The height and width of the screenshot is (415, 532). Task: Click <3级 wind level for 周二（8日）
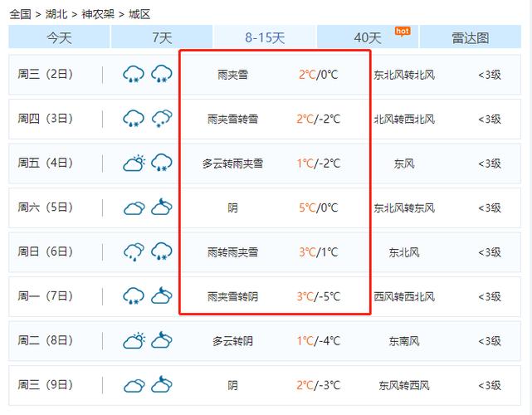click(x=490, y=341)
